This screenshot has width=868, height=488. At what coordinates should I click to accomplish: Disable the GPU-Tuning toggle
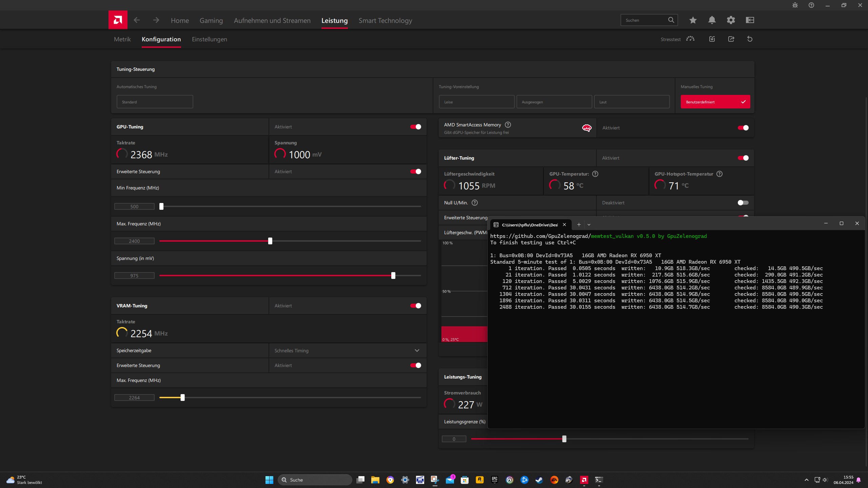pyautogui.click(x=415, y=127)
